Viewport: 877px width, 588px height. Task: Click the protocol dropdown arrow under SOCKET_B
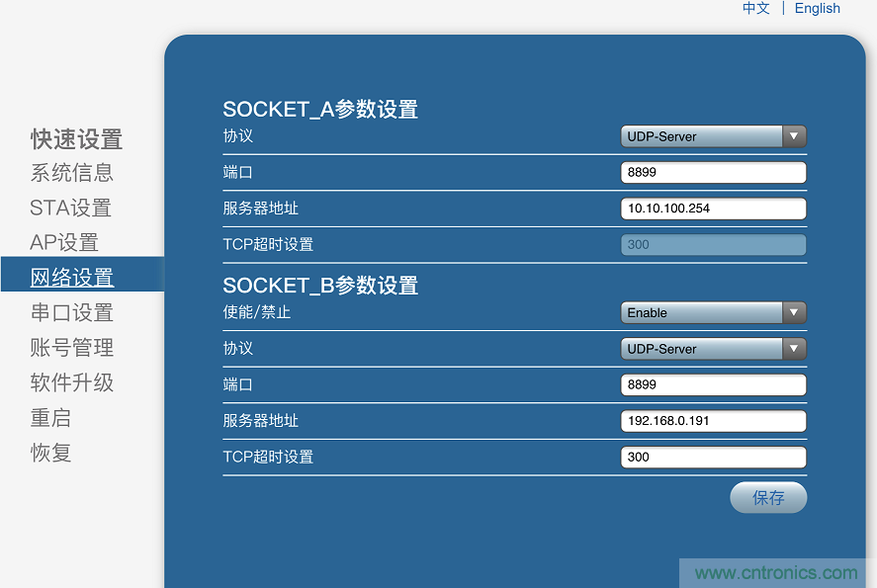pyautogui.click(x=794, y=348)
